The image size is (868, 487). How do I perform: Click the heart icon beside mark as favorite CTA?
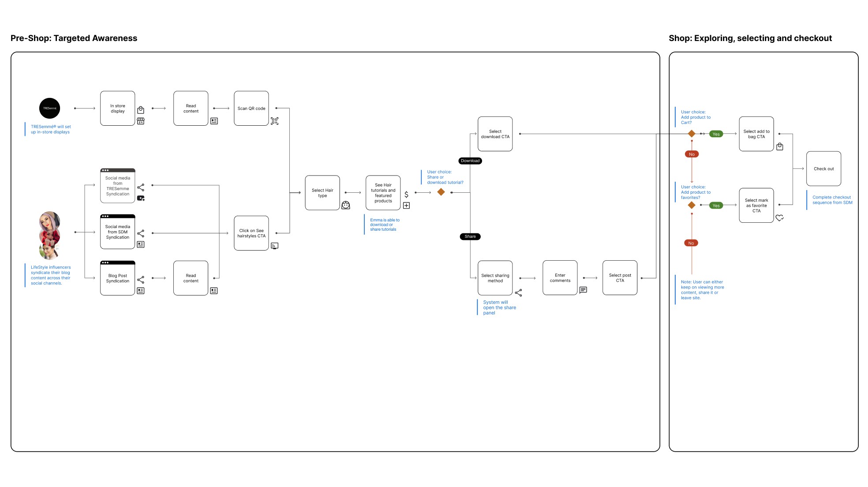(x=780, y=217)
